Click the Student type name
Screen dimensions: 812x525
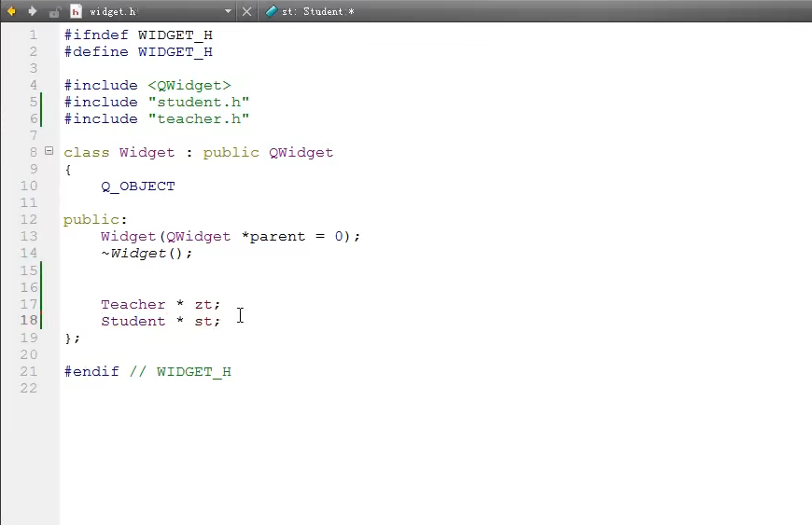pos(133,321)
